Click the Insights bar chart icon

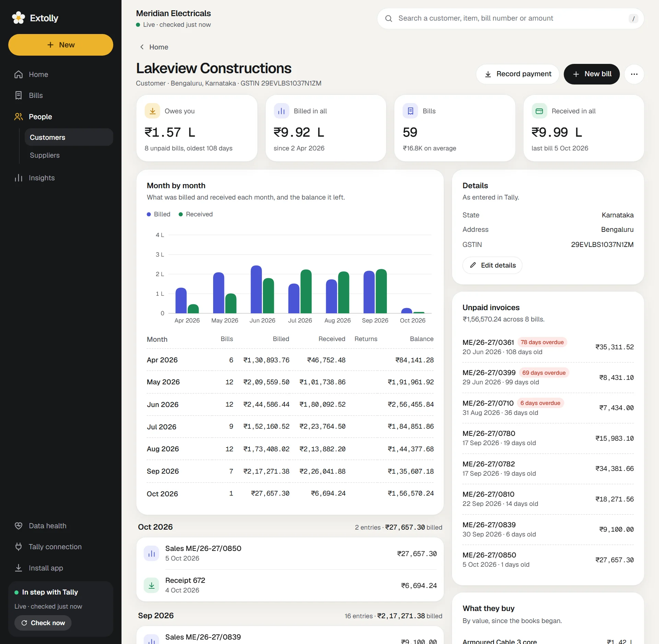[x=19, y=178]
